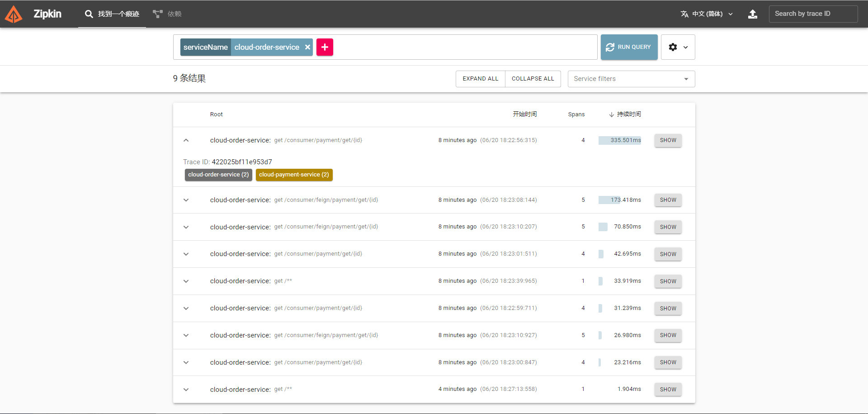Expand the 173.418ms trace row

186,200
